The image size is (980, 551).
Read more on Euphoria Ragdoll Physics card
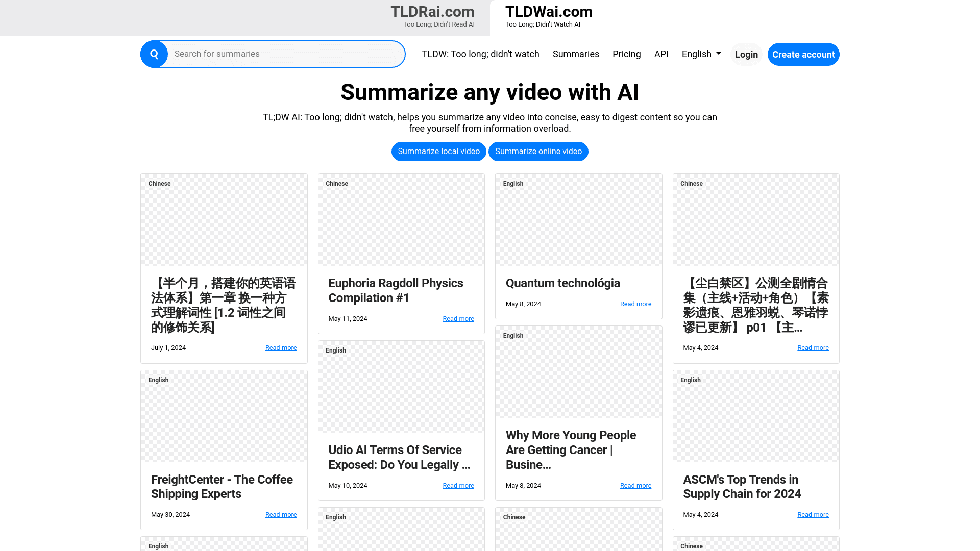[x=458, y=319]
